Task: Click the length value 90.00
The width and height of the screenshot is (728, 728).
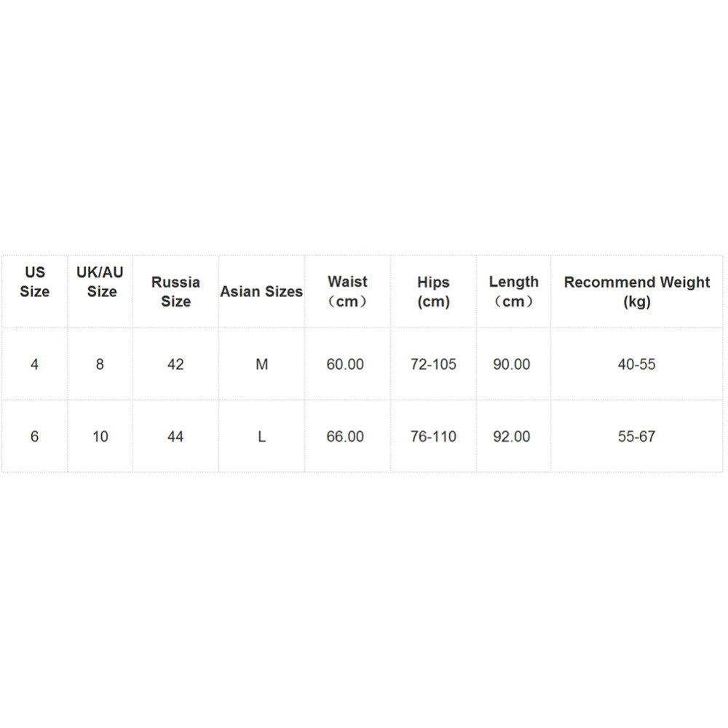Action: pos(512,364)
